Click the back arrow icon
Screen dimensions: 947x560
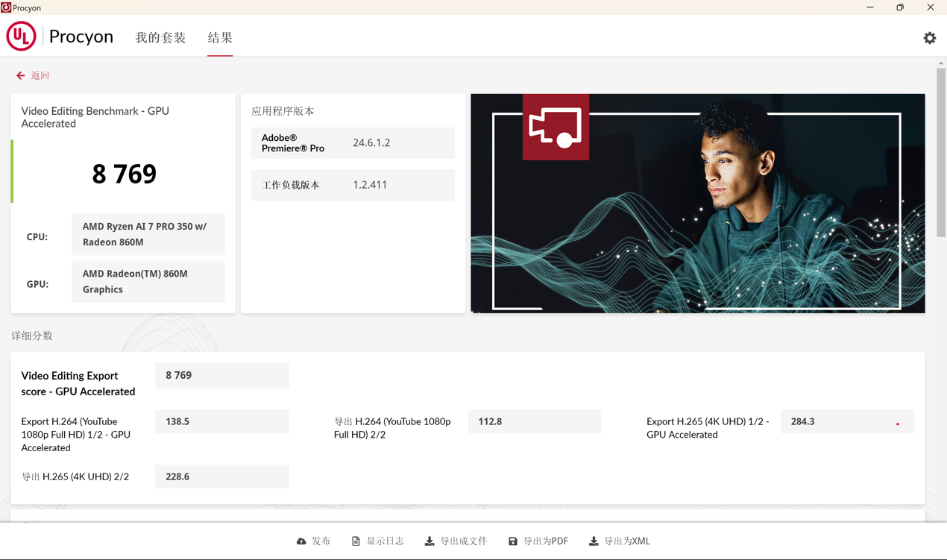(x=21, y=76)
